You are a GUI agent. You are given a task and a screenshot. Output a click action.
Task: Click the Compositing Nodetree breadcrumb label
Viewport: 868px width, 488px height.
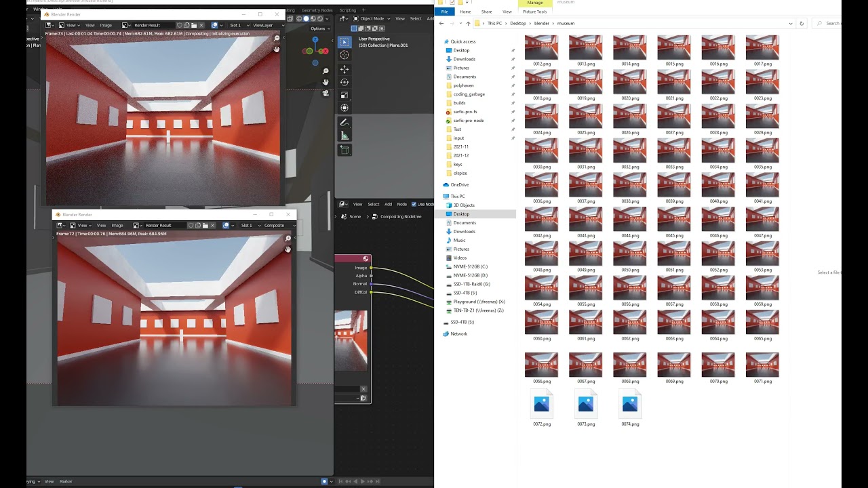click(401, 217)
